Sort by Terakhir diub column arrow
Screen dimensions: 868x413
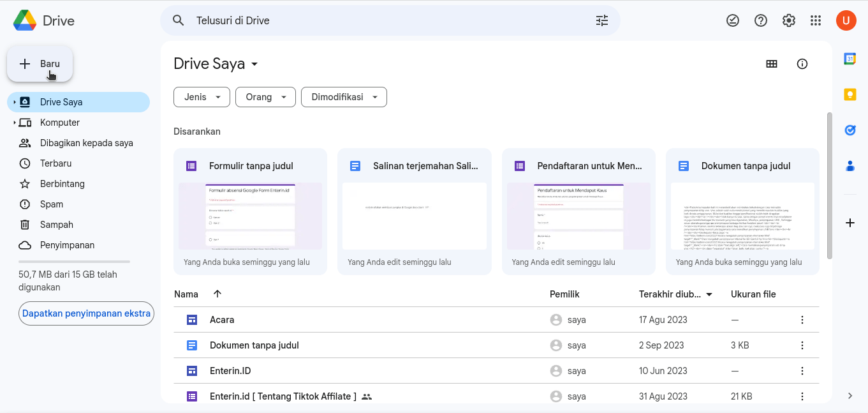(710, 294)
